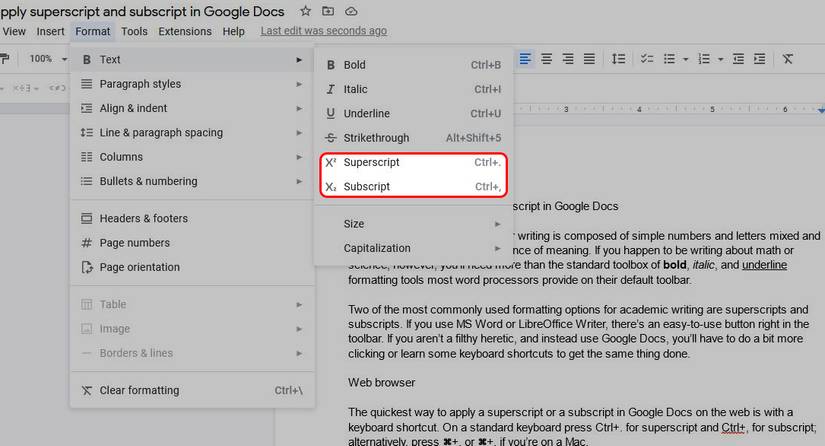
Task: Click the checklist toolbar icon
Action: [647, 59]
